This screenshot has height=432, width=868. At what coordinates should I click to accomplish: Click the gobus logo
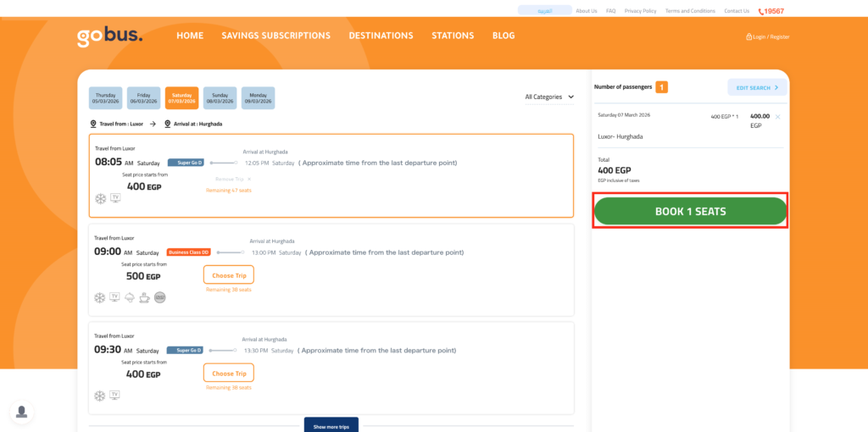[x=109, y=36]
